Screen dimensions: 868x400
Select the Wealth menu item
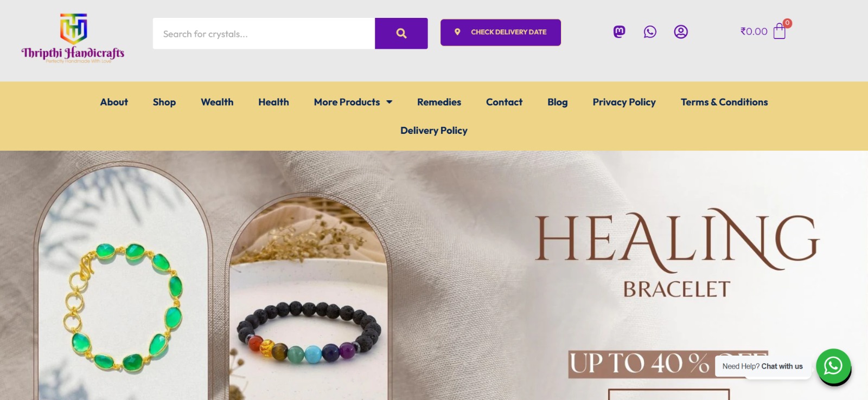pos(217,102)
